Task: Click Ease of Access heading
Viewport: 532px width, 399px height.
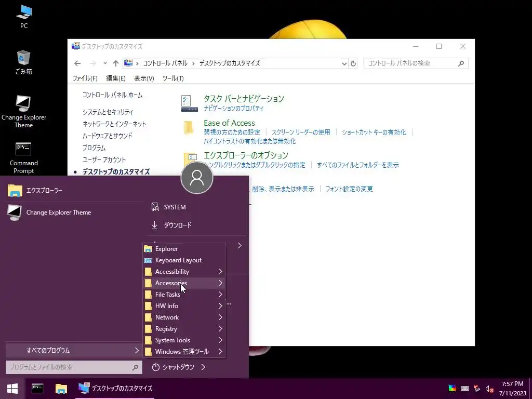Action: [229, 123]
